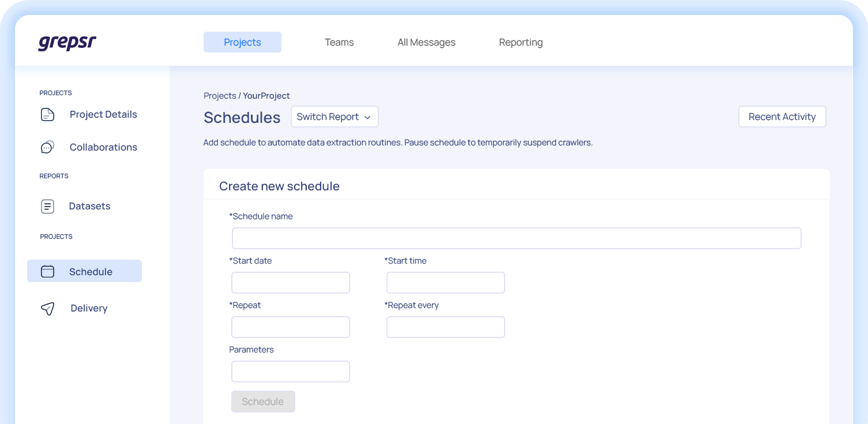The height and width of the screenshot is (424, 868).
Task: Click the Projects breadcrumb link
Action: 220,96
